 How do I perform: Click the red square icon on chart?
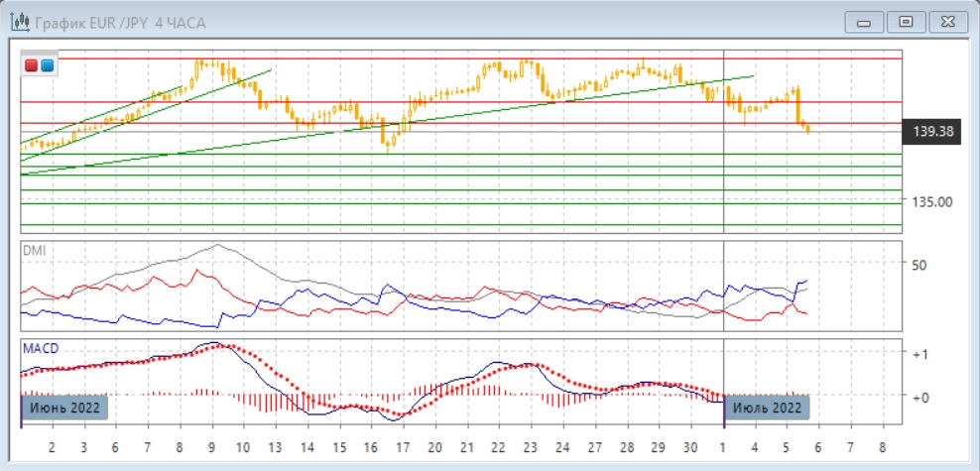[32, 65]
